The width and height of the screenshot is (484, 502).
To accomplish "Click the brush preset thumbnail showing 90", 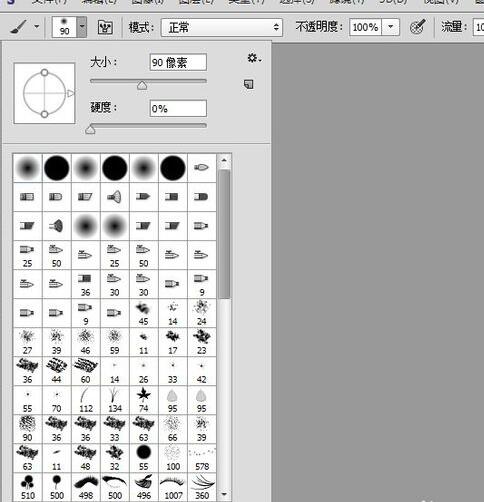I will pyautogui.click(x=64, y=27).
